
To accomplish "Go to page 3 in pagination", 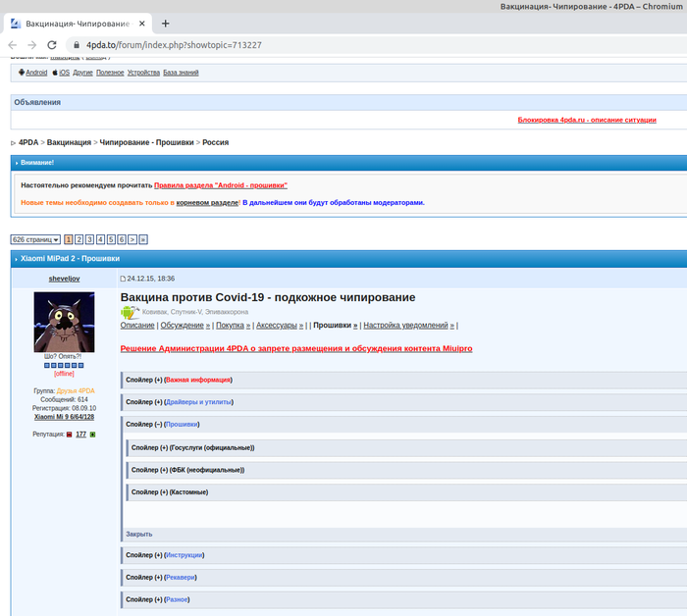I will click(x=89, y=239).
